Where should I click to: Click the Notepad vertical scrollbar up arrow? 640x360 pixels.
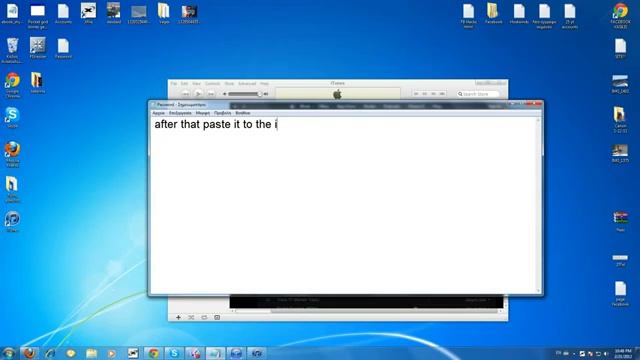[539, 120]
